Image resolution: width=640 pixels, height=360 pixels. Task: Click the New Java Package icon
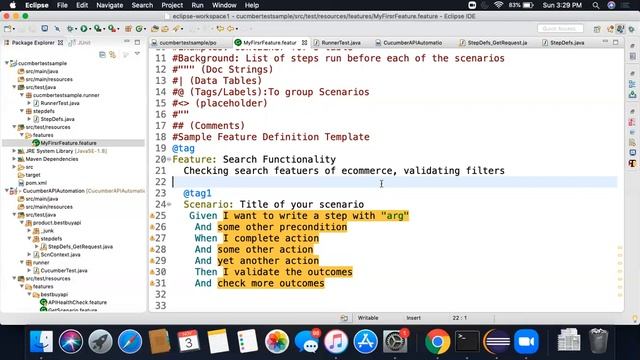128,29
